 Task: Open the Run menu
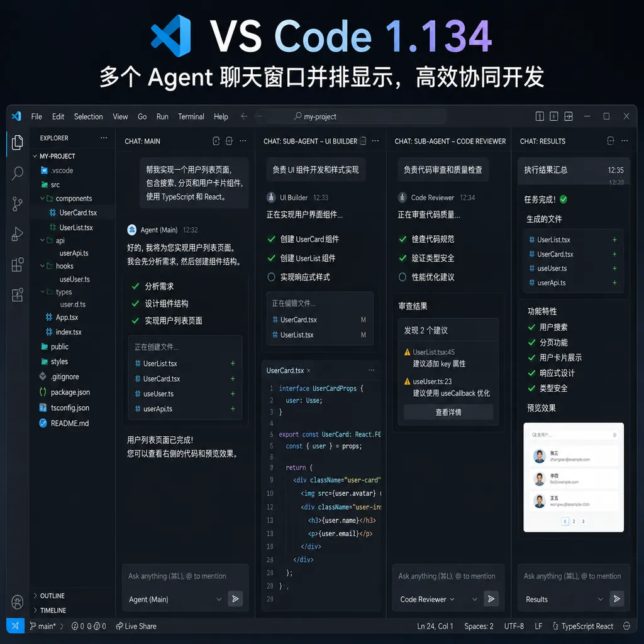162,116
